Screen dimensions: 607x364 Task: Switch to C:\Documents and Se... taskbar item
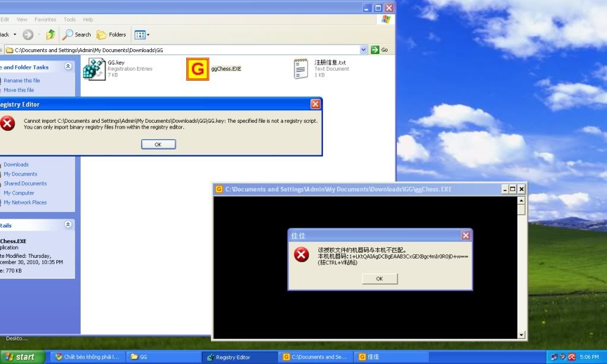315,357
